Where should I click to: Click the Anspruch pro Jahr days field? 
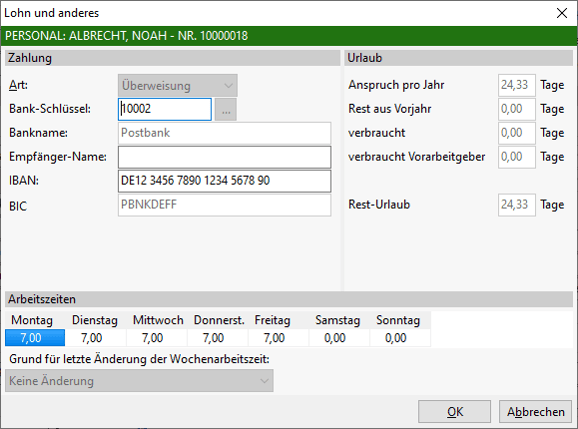click(x=516, y=85)
